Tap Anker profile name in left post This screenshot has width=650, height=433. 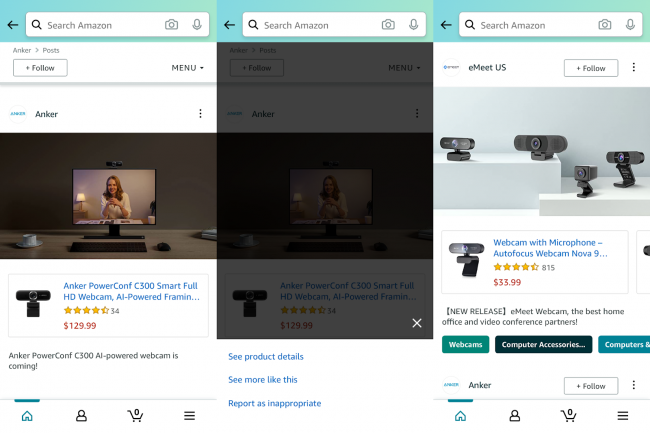46,114
